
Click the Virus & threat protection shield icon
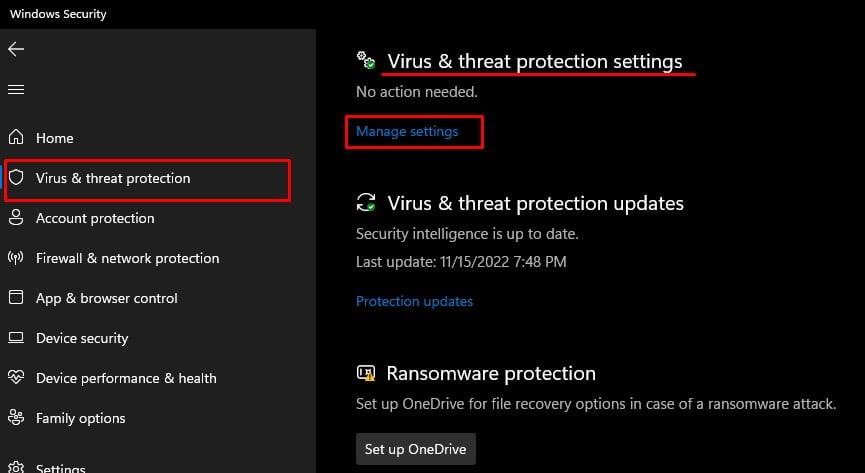click(x=16, y=178)
